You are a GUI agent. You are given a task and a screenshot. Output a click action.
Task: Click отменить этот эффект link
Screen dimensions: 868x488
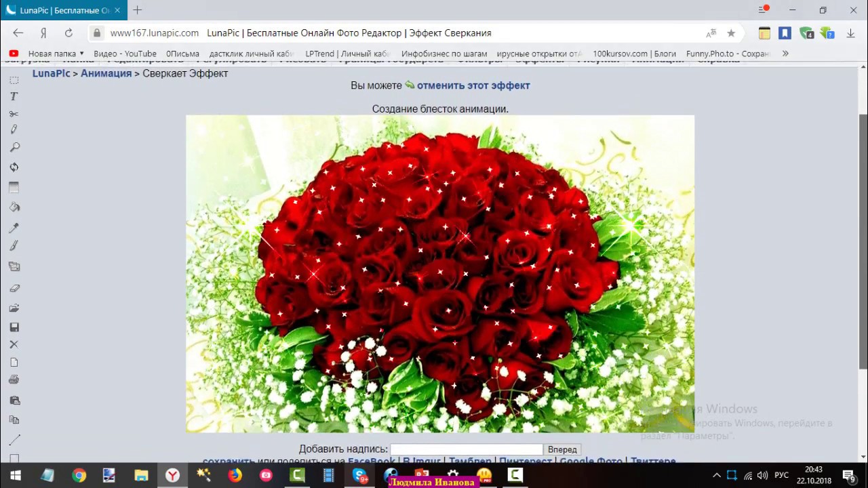(473, 85)
